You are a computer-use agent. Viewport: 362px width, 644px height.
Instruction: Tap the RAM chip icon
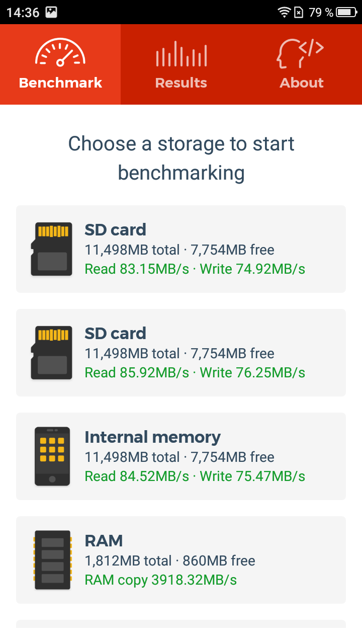point(52,560)
